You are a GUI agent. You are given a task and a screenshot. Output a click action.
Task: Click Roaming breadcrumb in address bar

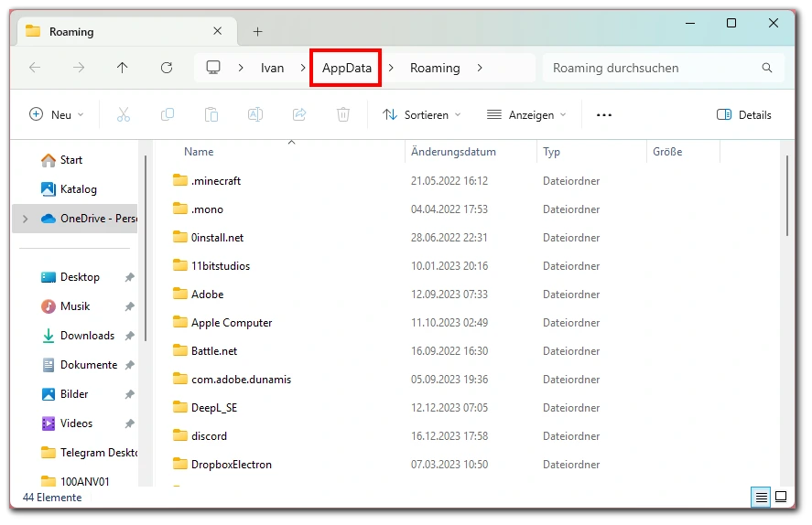pyautogui.click(x=435, y=68)
